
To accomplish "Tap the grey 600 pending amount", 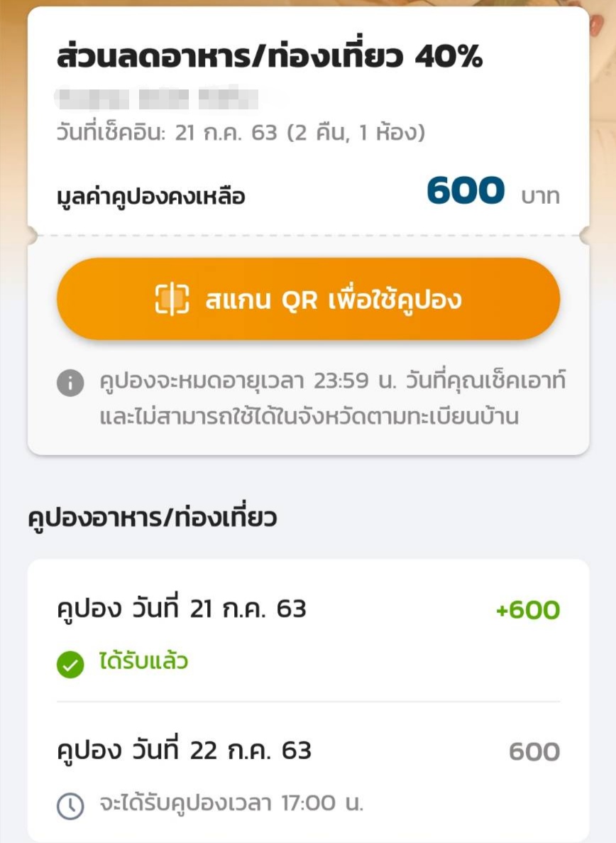I will pos(534,751).
